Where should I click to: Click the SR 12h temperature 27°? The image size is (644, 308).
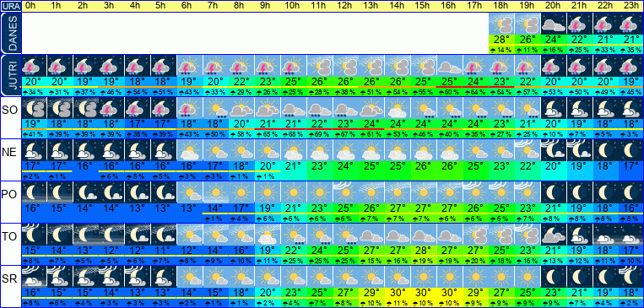[345, 292]
